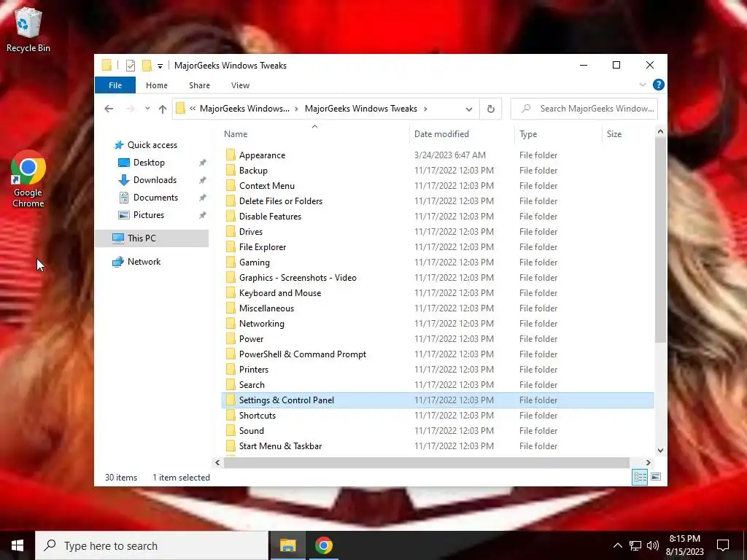Select Desktop in the navigation pane
747x560 pixels.
coord(149,163)
